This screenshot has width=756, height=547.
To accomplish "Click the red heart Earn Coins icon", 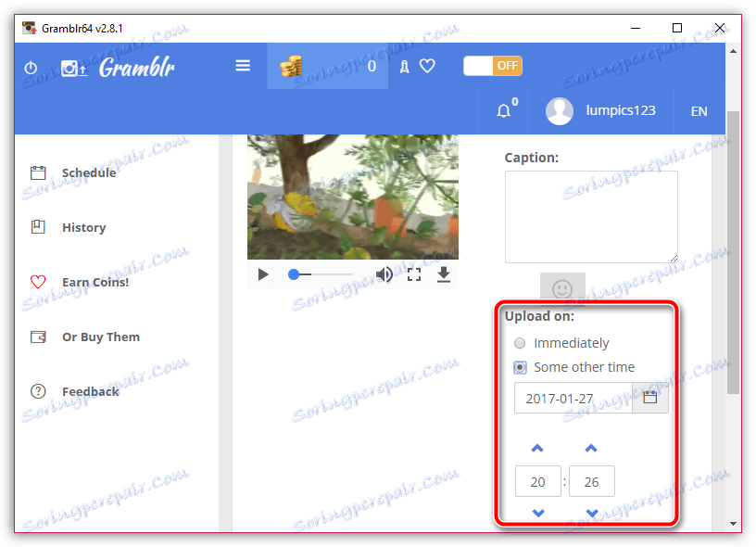I will click(38, 282).
